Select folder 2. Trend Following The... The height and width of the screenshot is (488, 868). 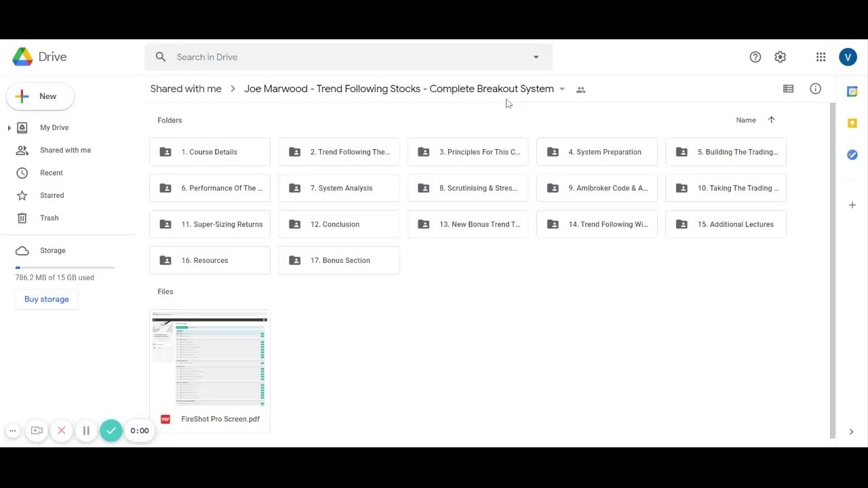(x=339, y=152)
